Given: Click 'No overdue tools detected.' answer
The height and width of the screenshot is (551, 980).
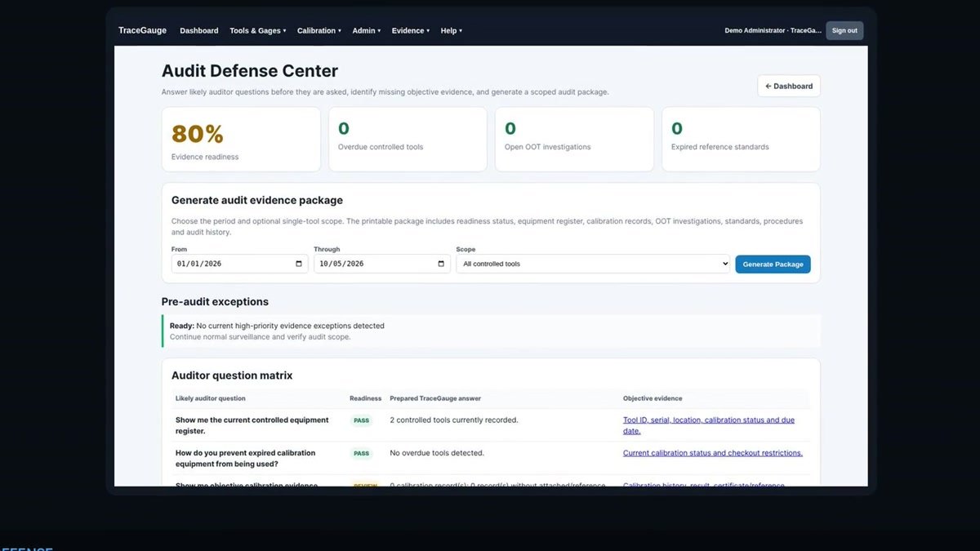Looking at the screenshot, I should point(437,453).
